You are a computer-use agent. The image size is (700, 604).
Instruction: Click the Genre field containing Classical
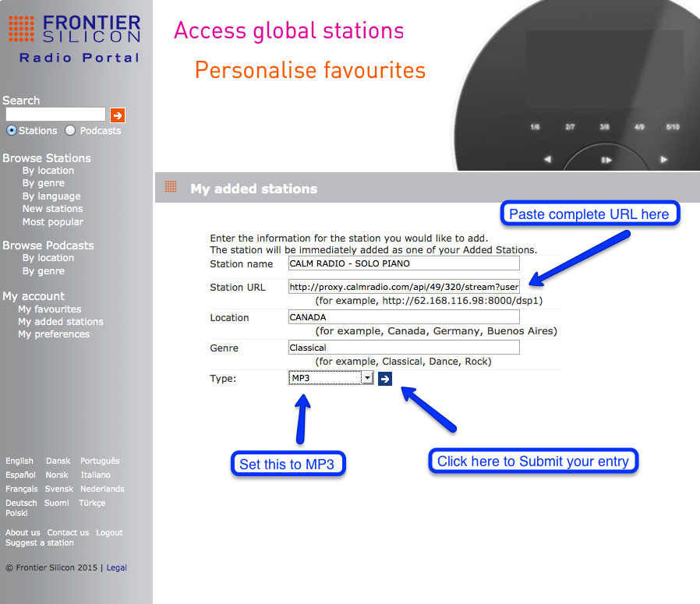tap(403, 348)
